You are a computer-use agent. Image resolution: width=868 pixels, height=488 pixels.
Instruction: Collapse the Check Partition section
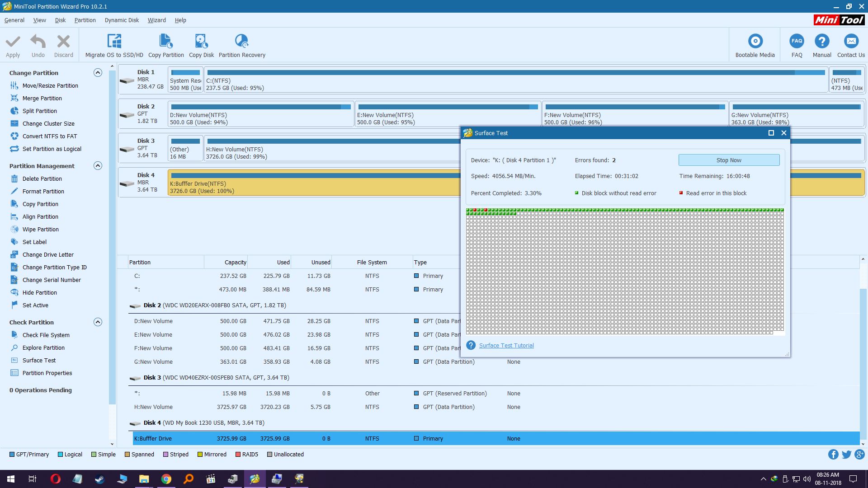pyautogui.click(x=98, y=322)
